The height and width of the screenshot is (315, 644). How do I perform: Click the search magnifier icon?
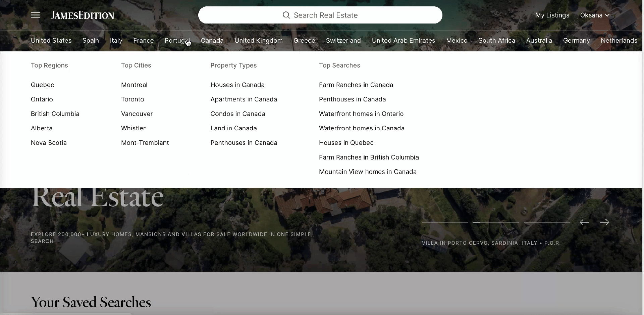click(286, 15)
